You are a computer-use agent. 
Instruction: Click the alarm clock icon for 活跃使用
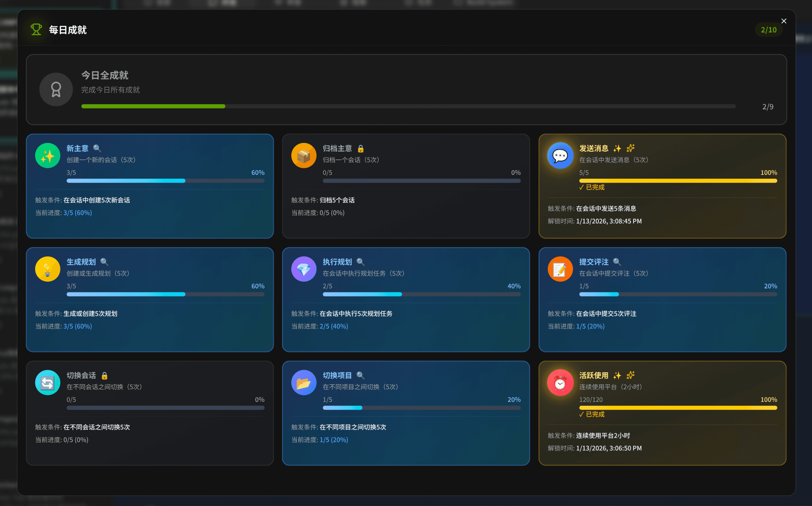(x=560, y=383)
